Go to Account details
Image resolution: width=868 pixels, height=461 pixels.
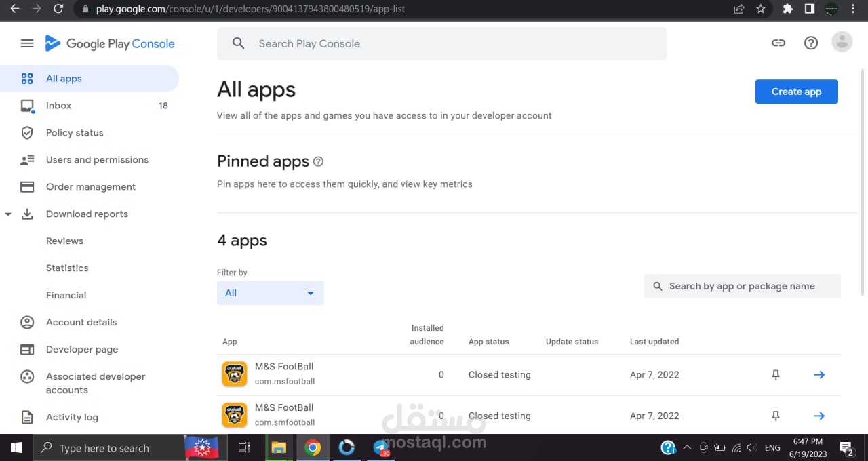tap(90, 323)
